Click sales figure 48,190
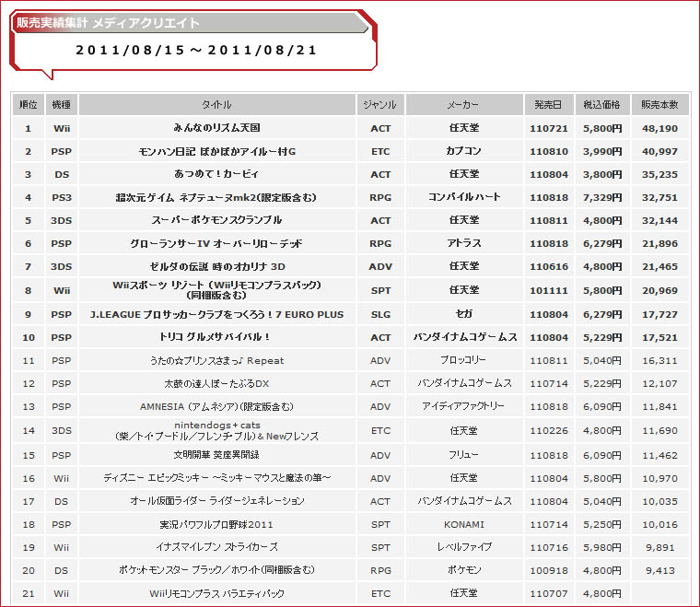 659,129
